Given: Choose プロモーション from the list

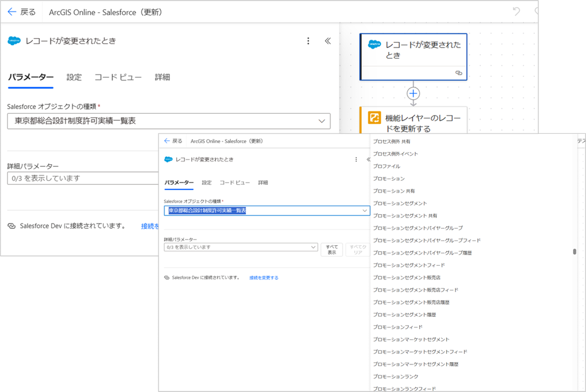Looking at the screenshot, I should pos(389,178).
